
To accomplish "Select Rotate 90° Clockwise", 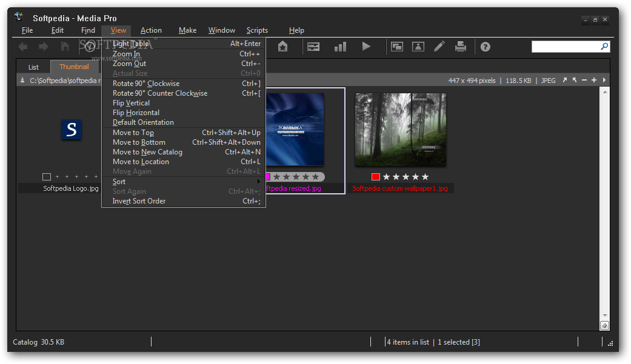I will pos(184,84).
